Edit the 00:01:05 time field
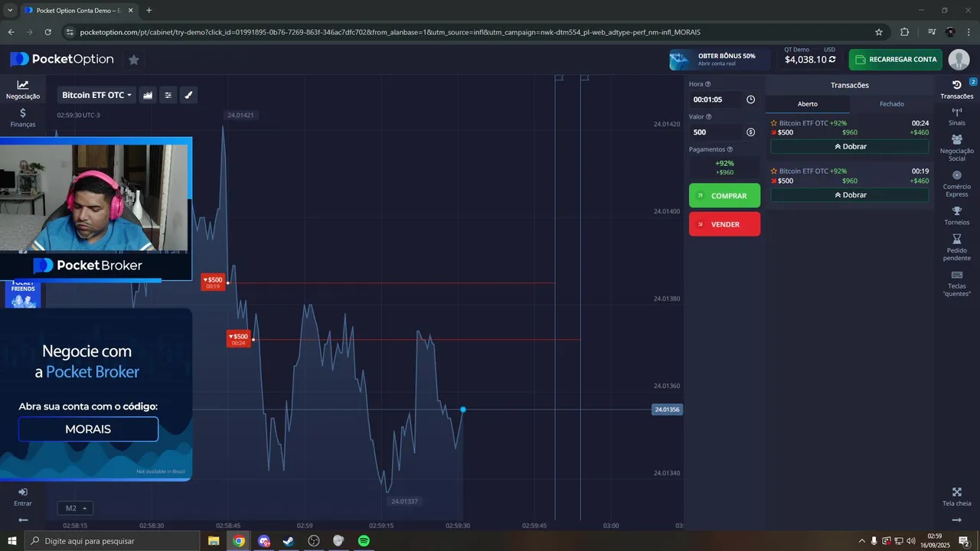The width and height of the screenshot is (980, 551). 715,99
